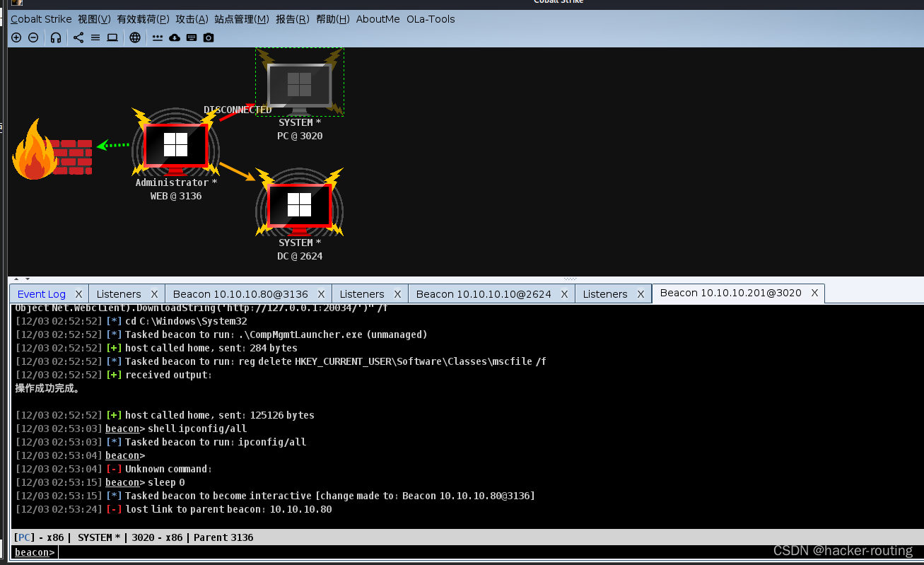Click the 'Tasked beacon to become interactive' line

[275, 496]
